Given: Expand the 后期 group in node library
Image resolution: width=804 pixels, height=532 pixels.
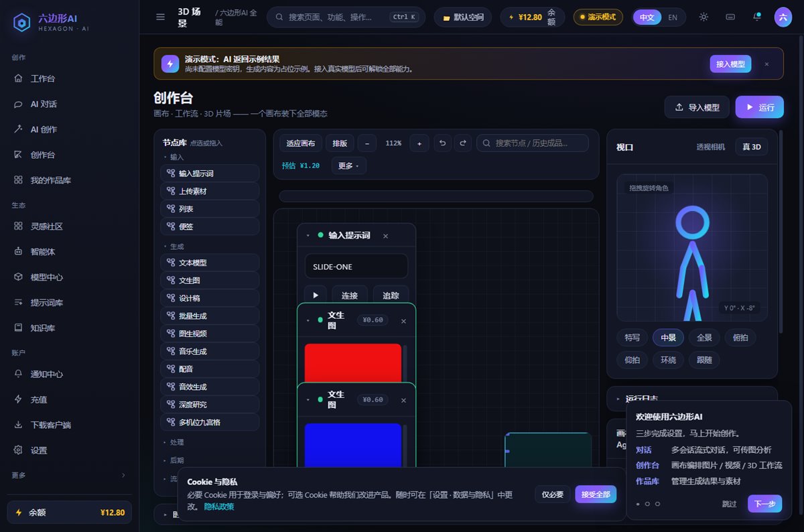Looking at the screenshot, I should point(174,460).
